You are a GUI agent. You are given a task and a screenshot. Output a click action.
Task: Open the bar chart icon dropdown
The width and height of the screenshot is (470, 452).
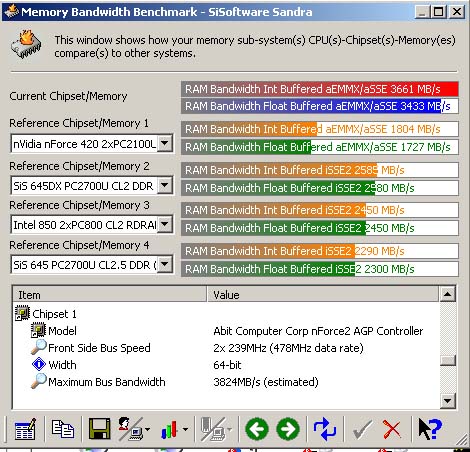(185, 429)
